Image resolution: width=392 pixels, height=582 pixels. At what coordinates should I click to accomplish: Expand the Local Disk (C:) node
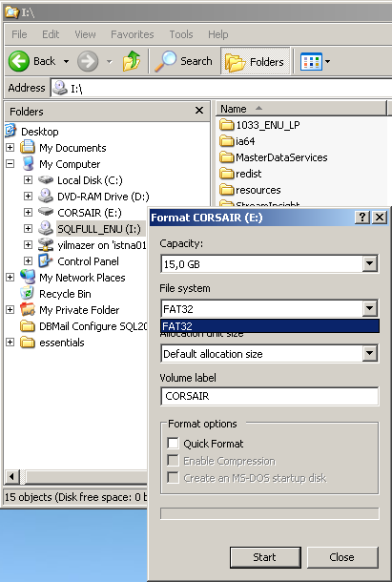(28, 180)
